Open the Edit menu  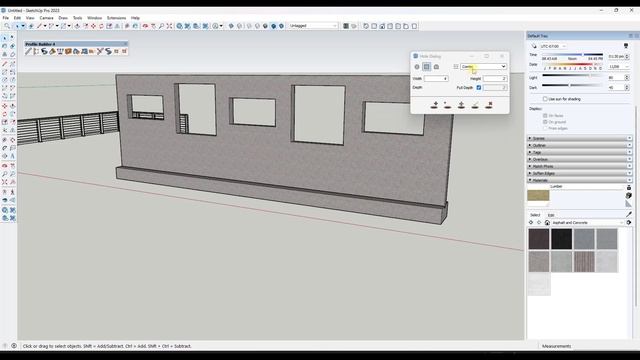(17, 18)
